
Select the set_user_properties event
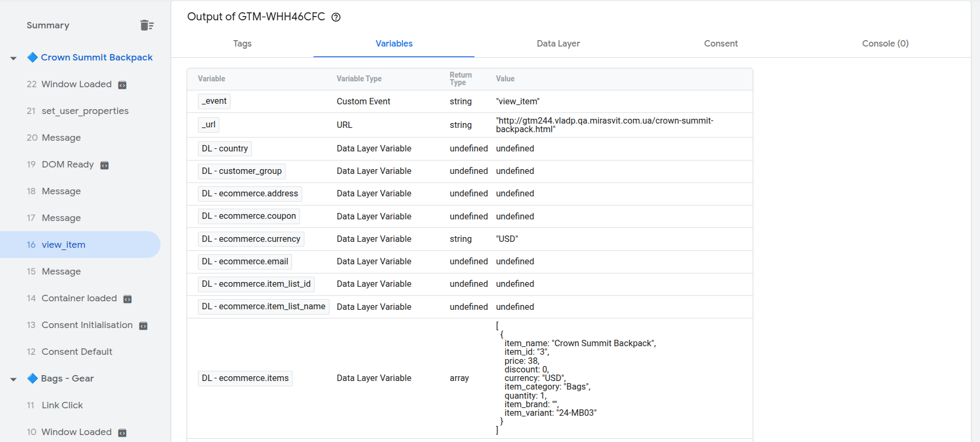(x=85, y=111)
